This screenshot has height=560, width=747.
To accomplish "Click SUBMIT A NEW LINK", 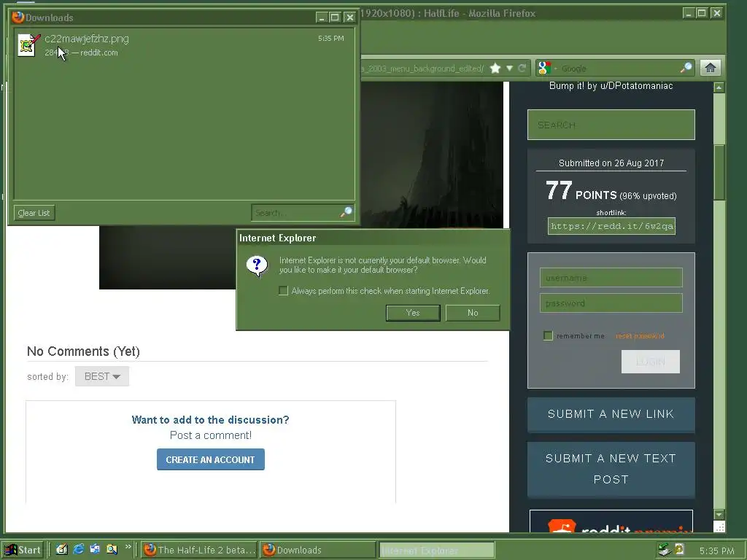I will [x=611, y=414].
